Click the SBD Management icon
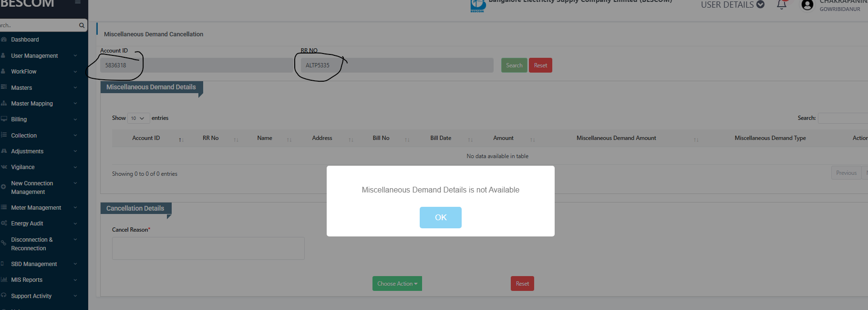This screenshot has width=868, height=310. click(2, 264)
